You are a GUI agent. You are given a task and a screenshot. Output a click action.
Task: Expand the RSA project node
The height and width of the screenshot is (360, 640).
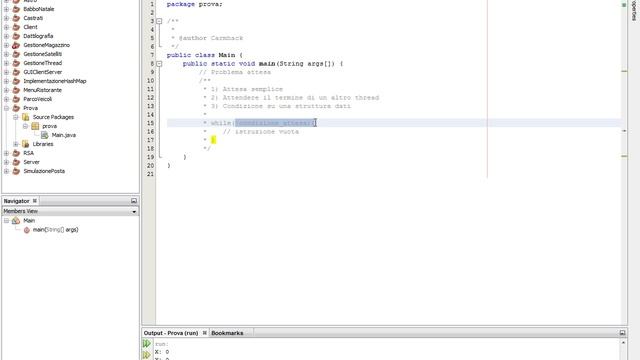(x=7, y=153)
